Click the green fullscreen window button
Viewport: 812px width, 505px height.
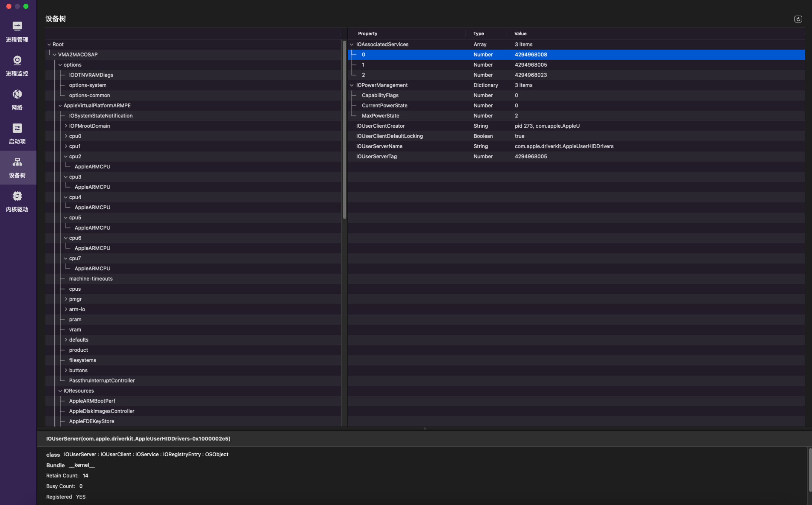point(26,6)
